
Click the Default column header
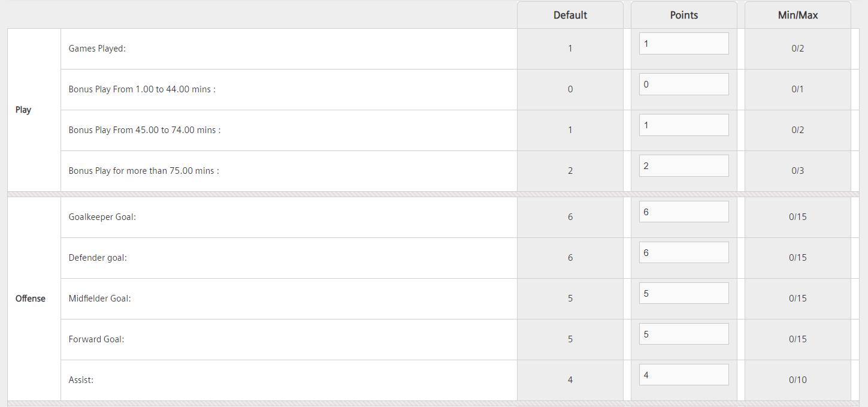570,15
